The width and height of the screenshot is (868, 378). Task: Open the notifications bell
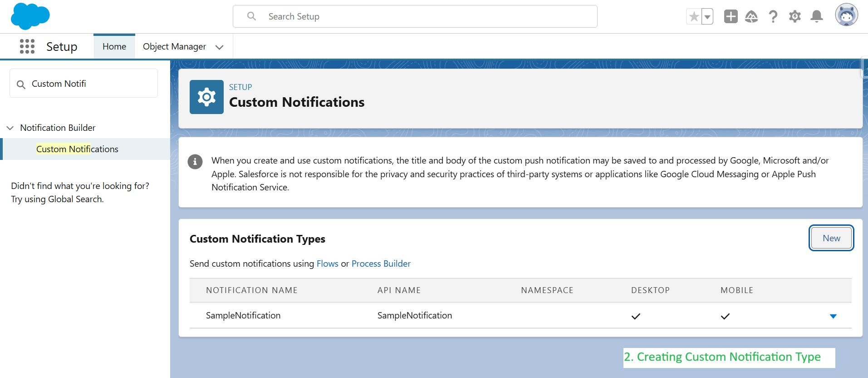(817, 16)
